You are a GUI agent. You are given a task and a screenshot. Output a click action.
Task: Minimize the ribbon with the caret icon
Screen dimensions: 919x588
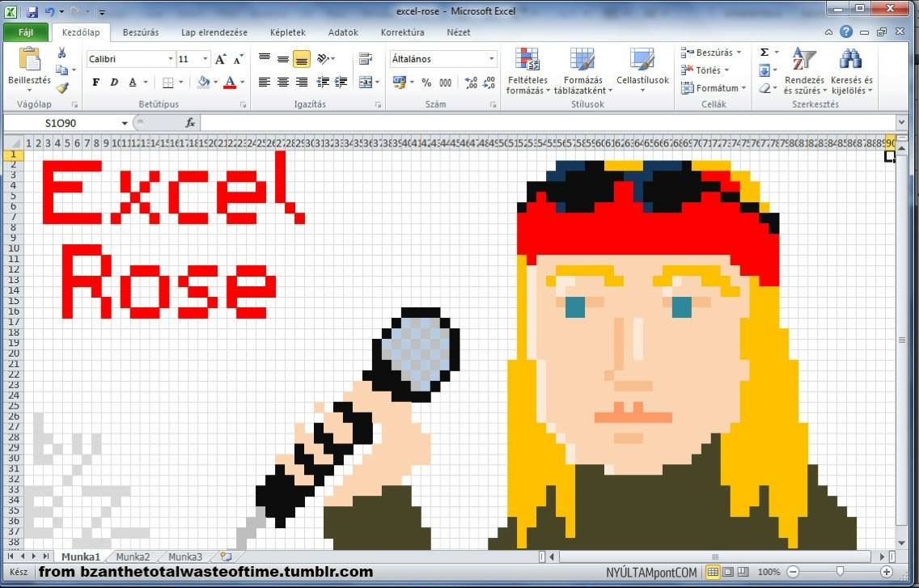click(x=828, y=32)
